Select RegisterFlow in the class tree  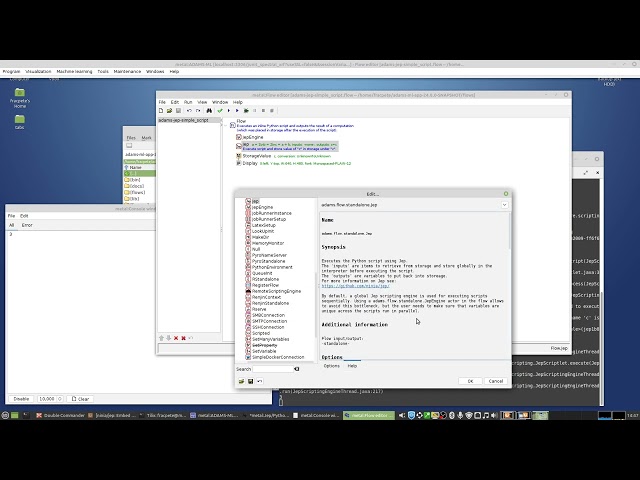pos(265,285)
